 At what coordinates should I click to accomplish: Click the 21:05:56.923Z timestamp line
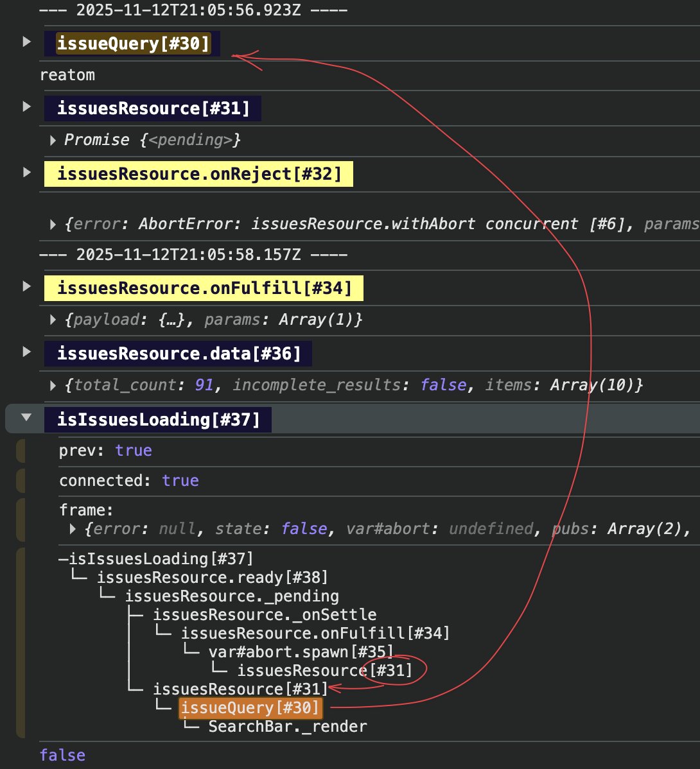(193, 10)
